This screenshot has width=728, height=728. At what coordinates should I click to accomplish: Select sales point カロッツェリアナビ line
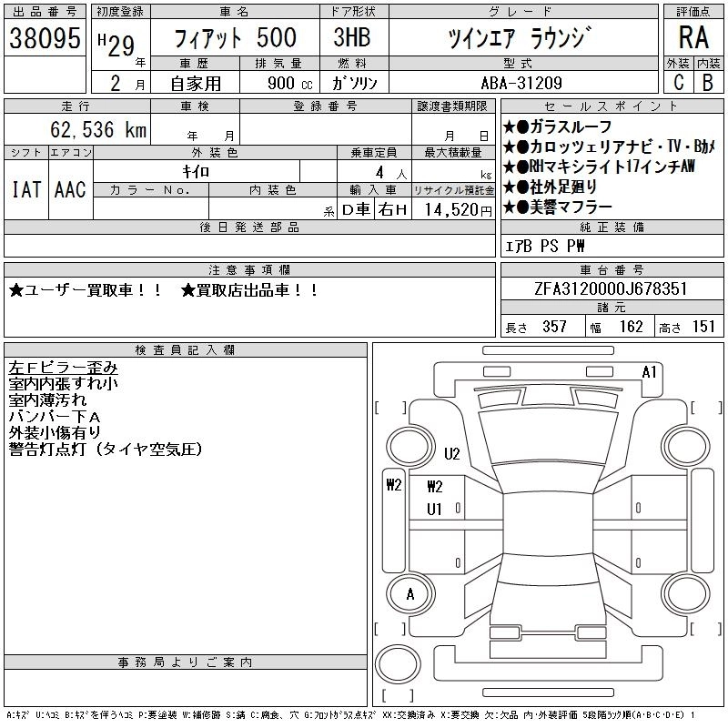(x=609, y=147)
